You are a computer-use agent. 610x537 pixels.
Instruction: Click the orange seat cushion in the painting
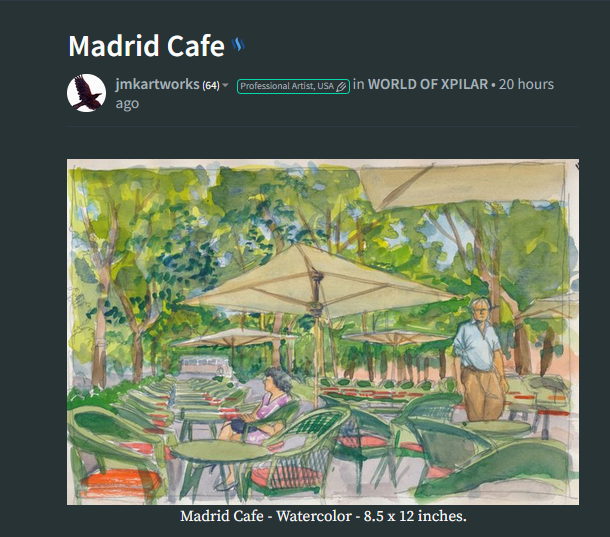click(120, 481)
